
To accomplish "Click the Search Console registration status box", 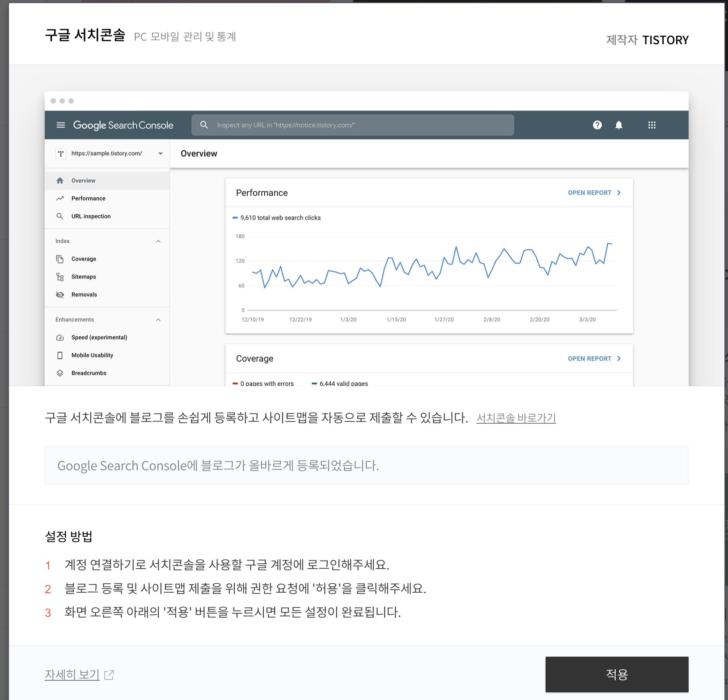I will click(x=367, y=465).
